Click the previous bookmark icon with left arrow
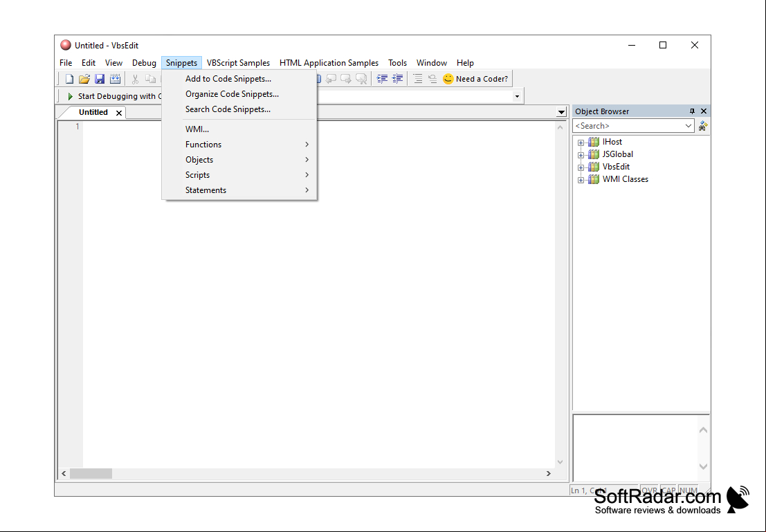The width and height of the screenshot is (766, 532). (331, 79)
